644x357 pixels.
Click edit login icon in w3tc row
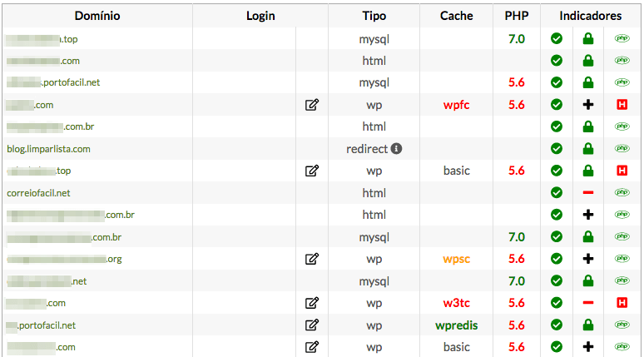coord(312,303)
